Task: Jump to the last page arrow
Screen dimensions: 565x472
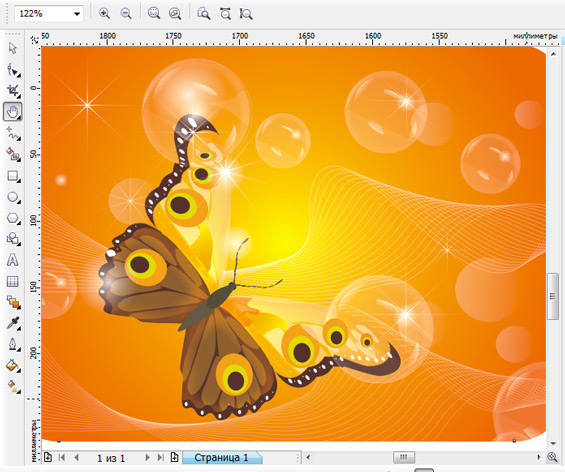Action: pyautogui.click(x=161, y=458)
